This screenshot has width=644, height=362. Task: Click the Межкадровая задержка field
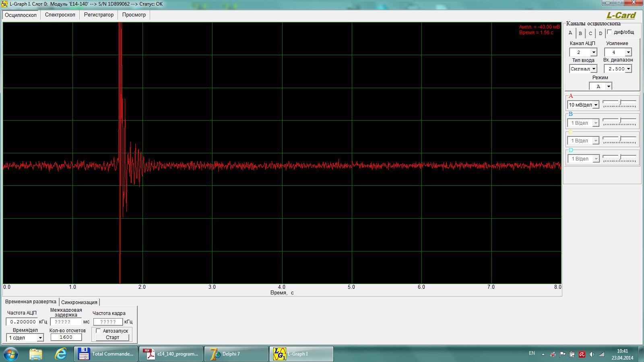coord(66,322)
